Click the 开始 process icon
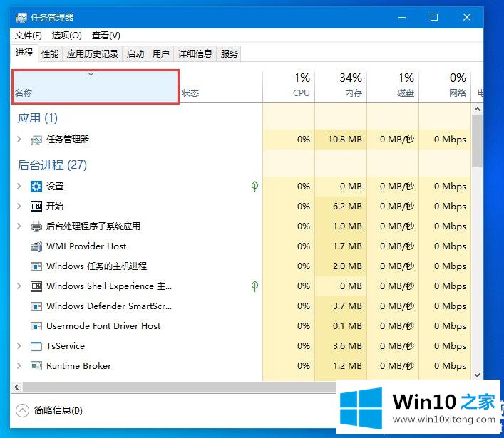This screenshot has width=504, height=438. [36, 206]
